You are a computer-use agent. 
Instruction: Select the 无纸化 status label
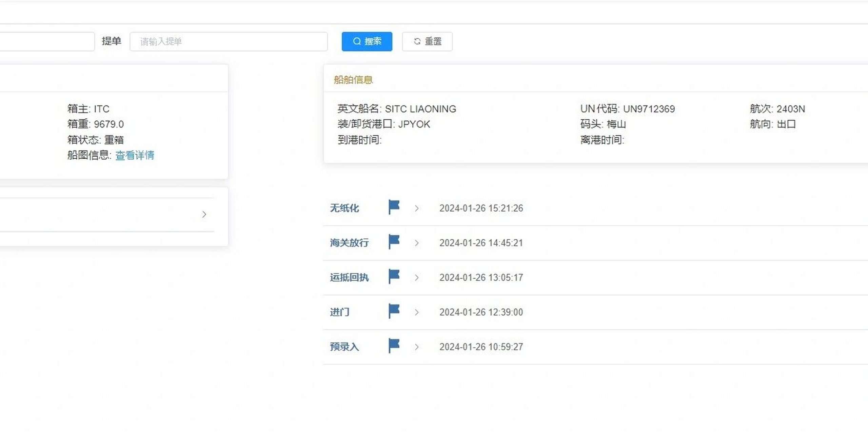tap(344, 208)
